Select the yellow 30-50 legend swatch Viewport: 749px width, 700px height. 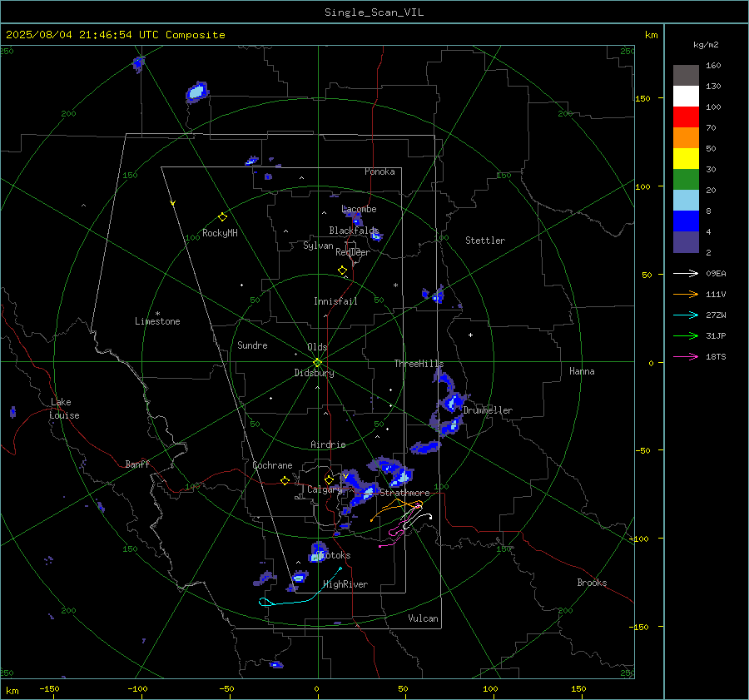(686, 159)
